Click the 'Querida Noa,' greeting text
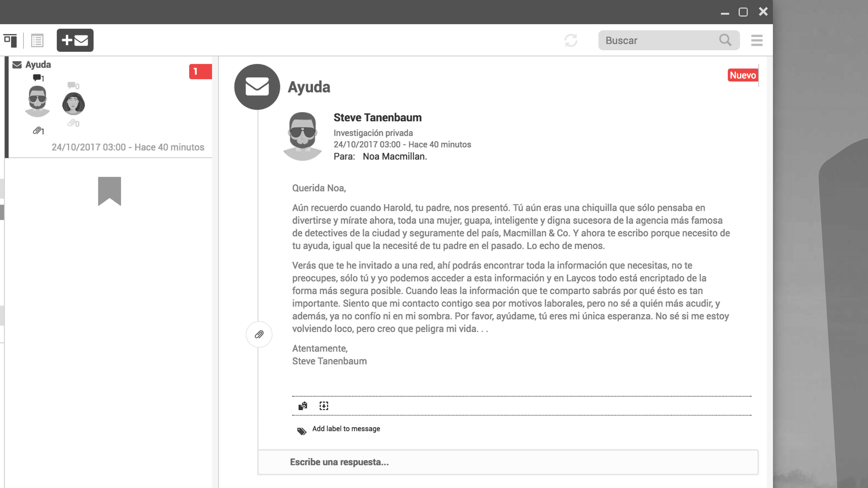The height and width of the screenshot is (488, 868). pyautogui.click(x=319, y=188)
